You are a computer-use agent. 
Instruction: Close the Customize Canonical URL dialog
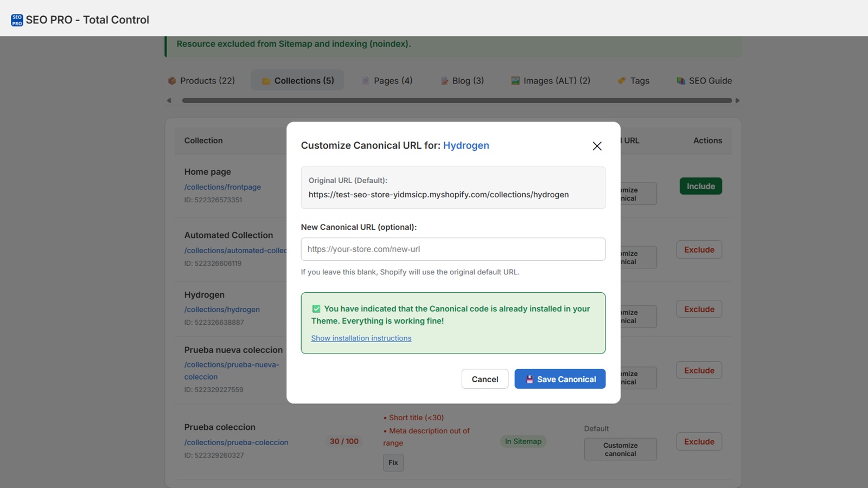point(597,146)
